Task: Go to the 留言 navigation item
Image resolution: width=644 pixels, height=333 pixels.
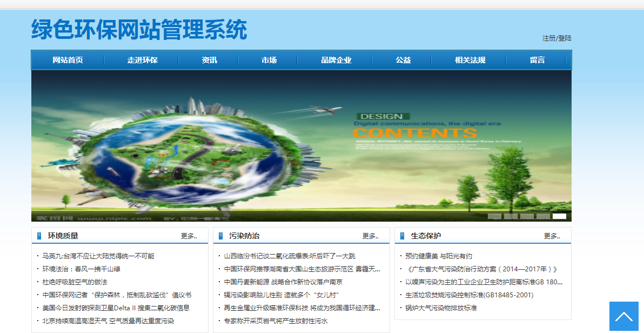Action: click(x=537, y=60)
